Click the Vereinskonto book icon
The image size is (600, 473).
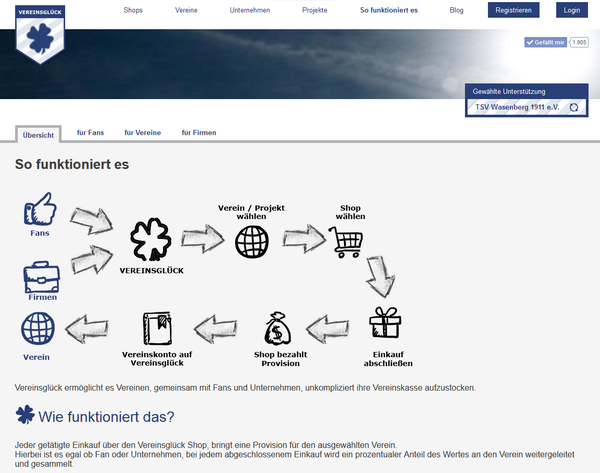coord(157,328)
